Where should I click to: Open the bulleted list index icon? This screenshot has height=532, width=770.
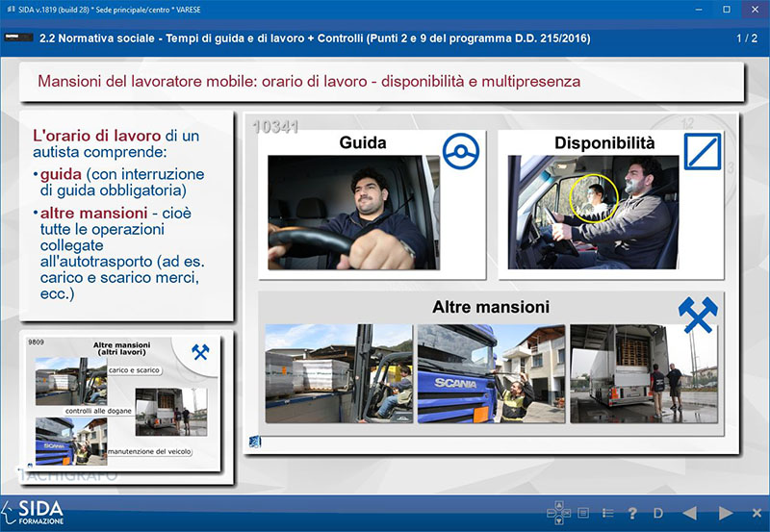[x=608, y=513]
